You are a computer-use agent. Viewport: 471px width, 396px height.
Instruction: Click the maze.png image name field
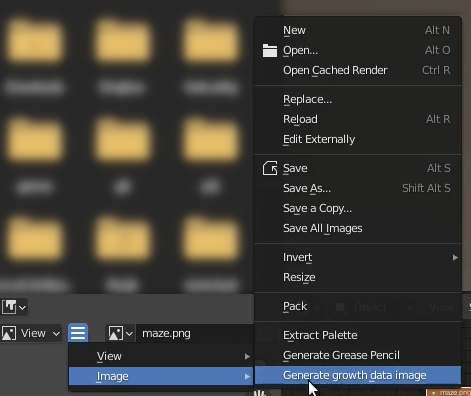click(195, 333)
